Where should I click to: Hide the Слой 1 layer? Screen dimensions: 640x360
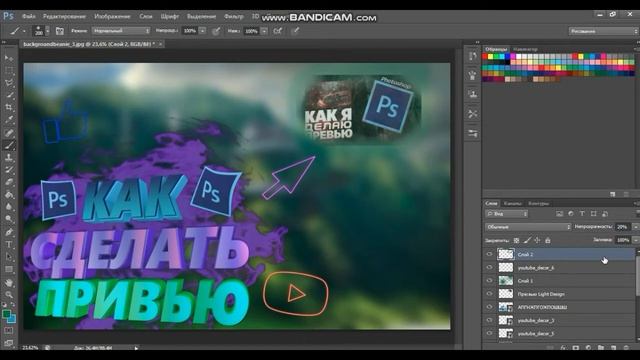[489, 280]
